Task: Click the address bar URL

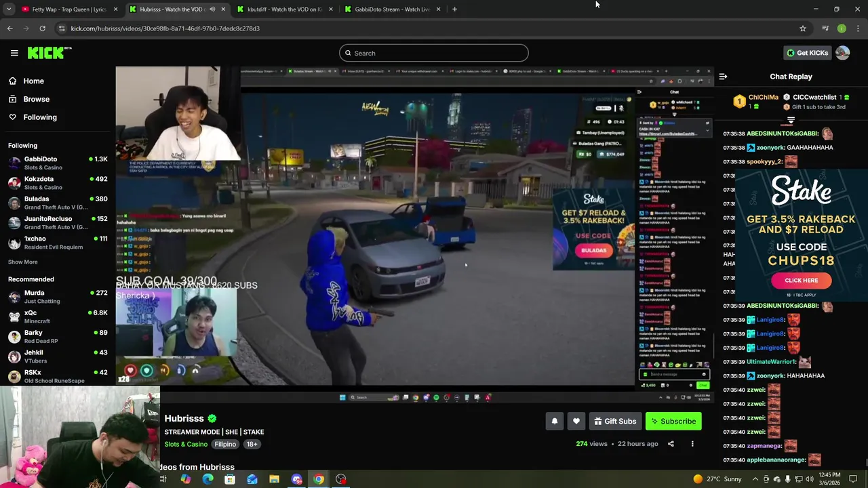Action: (x=165, y=28)
